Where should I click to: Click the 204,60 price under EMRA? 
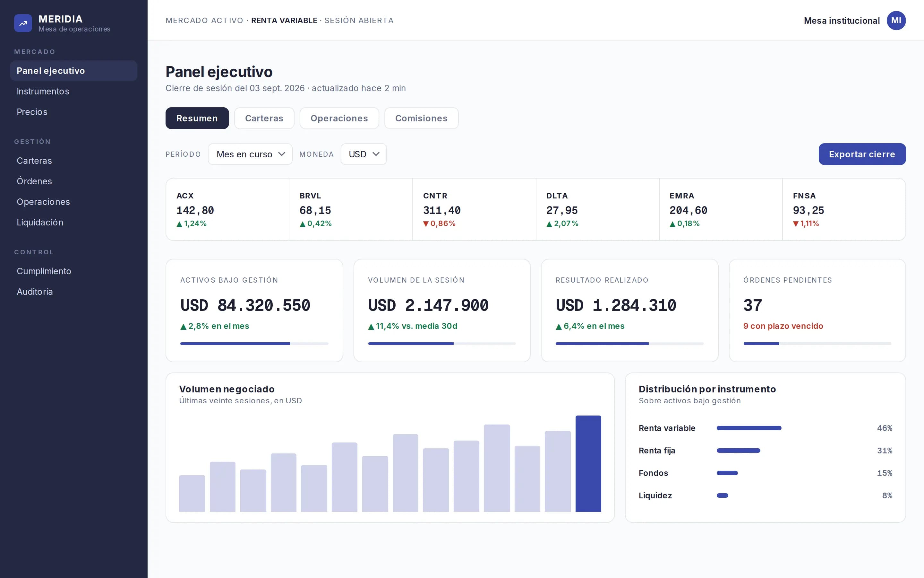[x=688, y=210]
